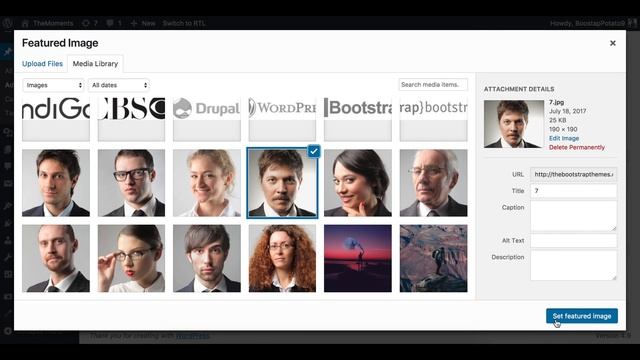Select the woman adjusting glasses portrait
Screen dimensions: 640x360
[131, 258]
